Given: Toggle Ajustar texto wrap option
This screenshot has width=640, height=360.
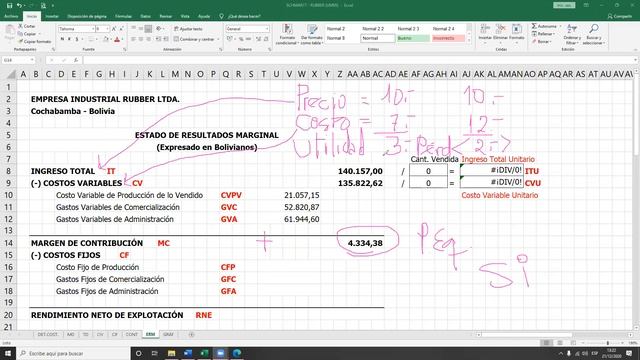Looking at the screenshot, I should [x=188, y=29].
